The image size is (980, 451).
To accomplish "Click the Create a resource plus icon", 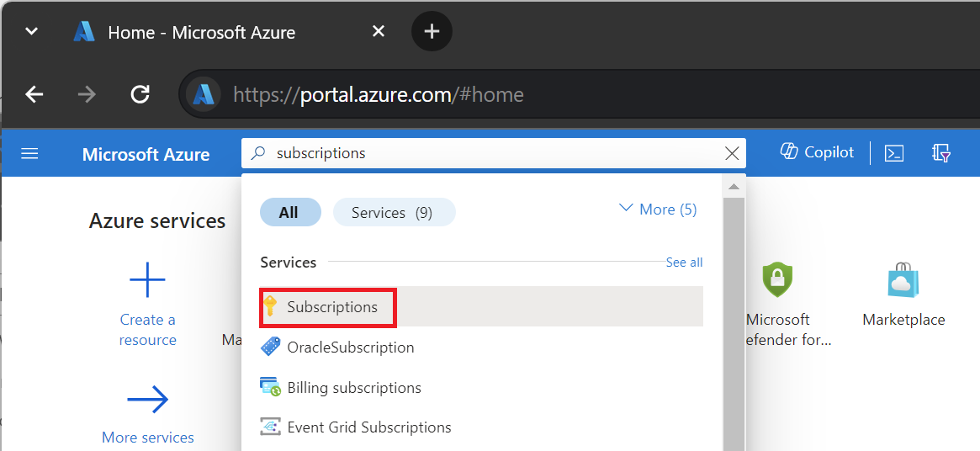I will click(147, 279).
